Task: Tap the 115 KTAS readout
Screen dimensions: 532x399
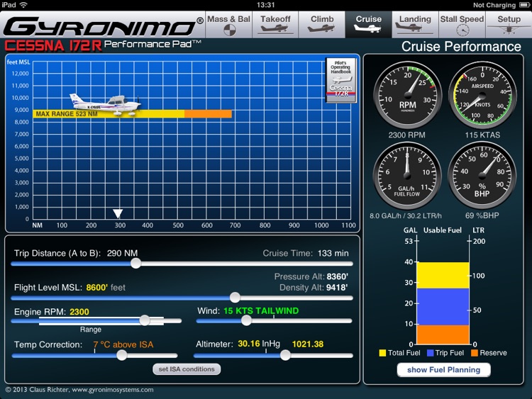Action: pyautogui.click(x=482, y=135)
